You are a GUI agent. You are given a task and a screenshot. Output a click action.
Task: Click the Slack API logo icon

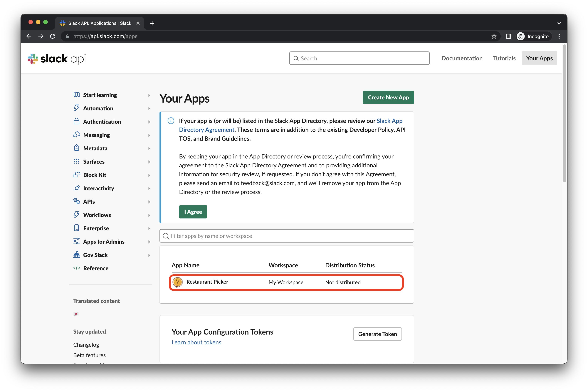(34, 58)
